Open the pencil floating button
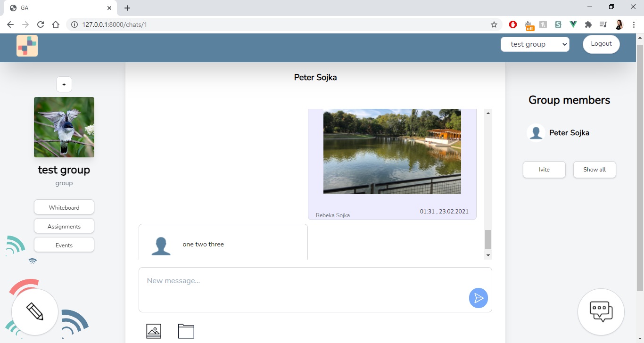Image resolution: width=644 pixels, height=343 pixels. pos(35,311)
